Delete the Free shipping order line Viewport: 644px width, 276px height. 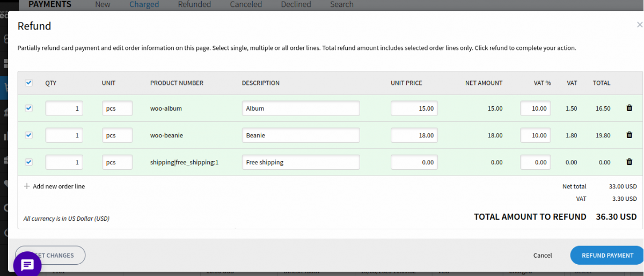point(630,162)
